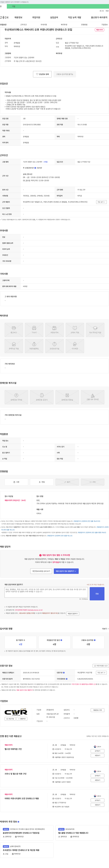109x868 pixels.
Task: Click the 채용정보 이력 button
Action: click(x=98, y=710)
